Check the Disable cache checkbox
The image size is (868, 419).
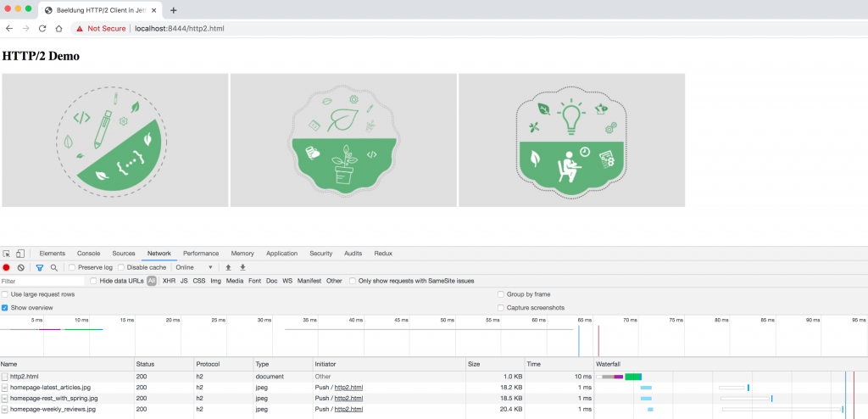tap(121, 268)
